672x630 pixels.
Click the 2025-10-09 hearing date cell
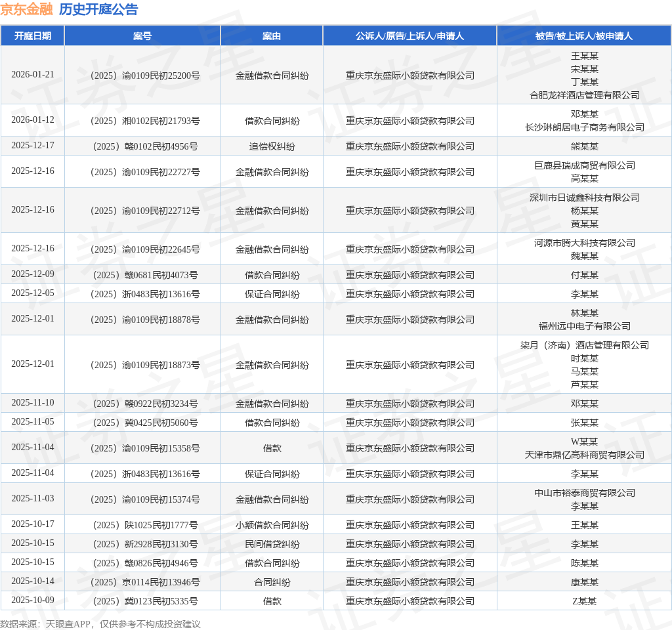(x=32, y=600)
